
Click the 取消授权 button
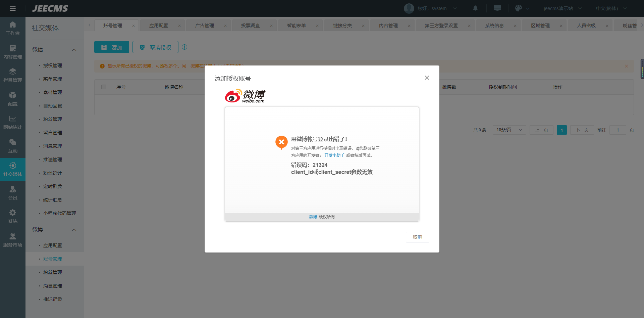pos(155,47)
